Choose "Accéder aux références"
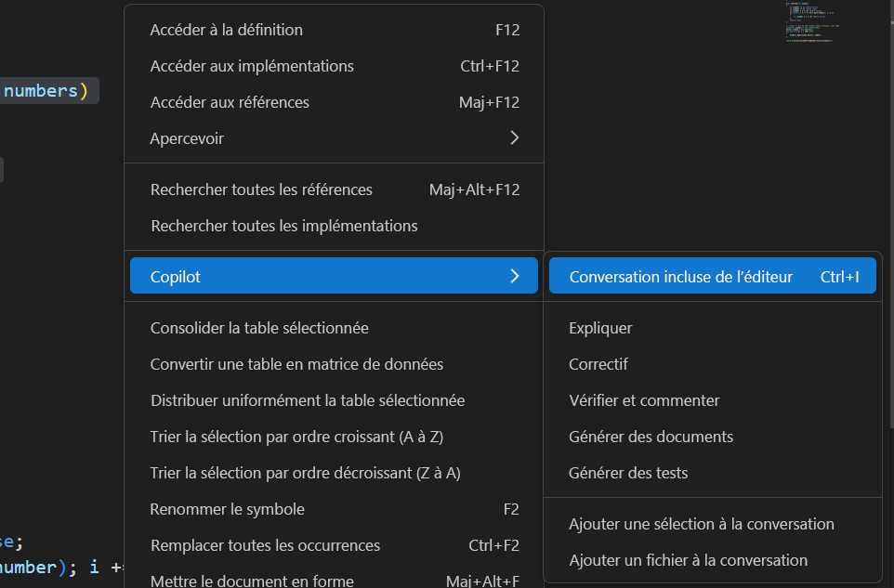Viewport: 894px width, 588px height. click(x=230, y=102)
